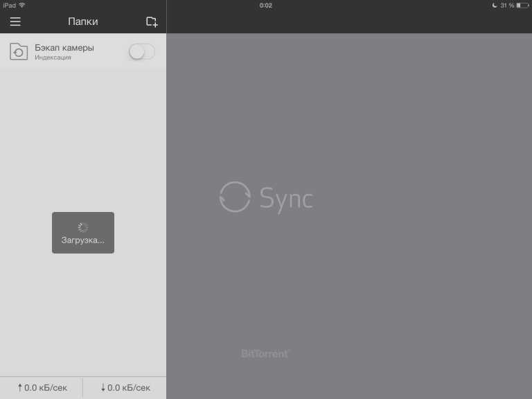532x399 pixels.
Task: Tap the download speed 0.0 кБ/сек indicator
Action: 125,387
